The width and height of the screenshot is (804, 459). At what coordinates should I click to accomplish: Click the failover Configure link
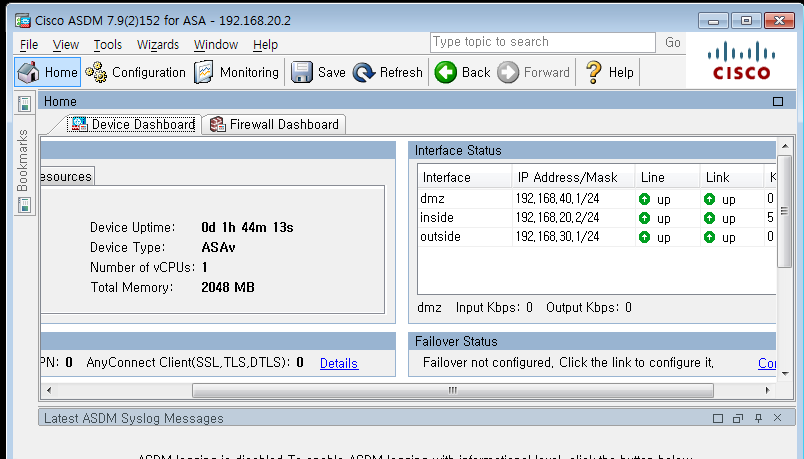pos(767,363)
